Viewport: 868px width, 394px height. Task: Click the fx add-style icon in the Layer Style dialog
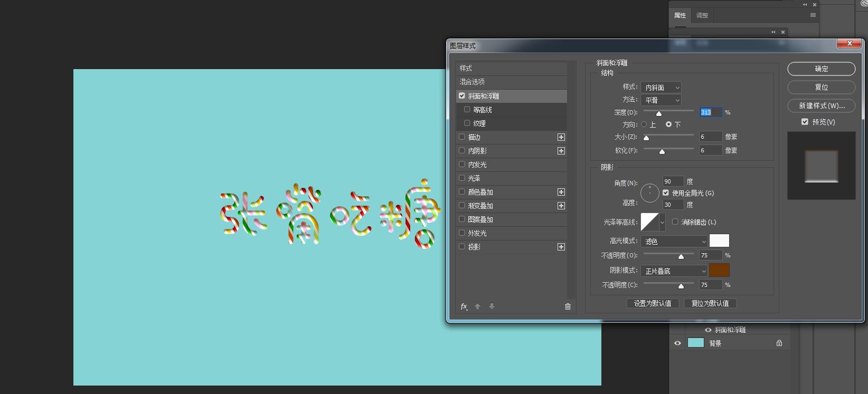tap(464, 306)
